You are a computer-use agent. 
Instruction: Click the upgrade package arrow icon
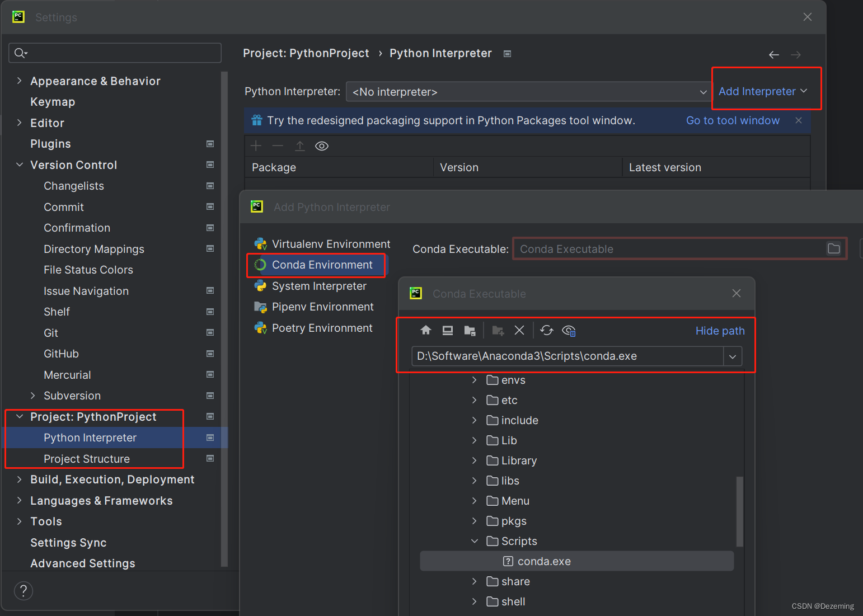[300, 146]
